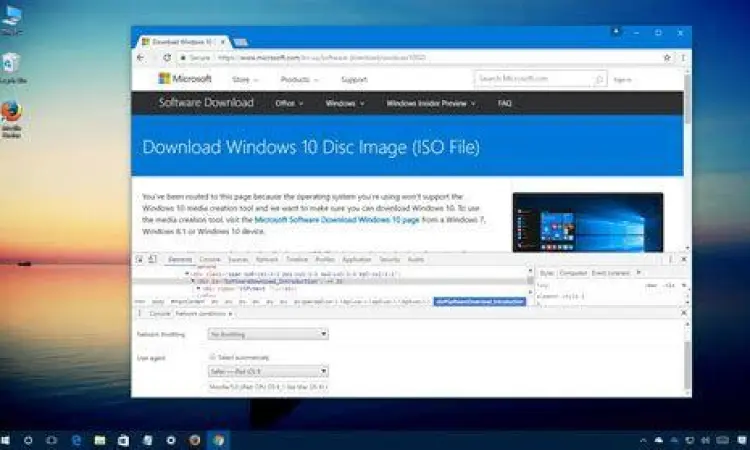Switch to the DevTools Console tab
Screen dimensions: 750x450
(210, 259)
